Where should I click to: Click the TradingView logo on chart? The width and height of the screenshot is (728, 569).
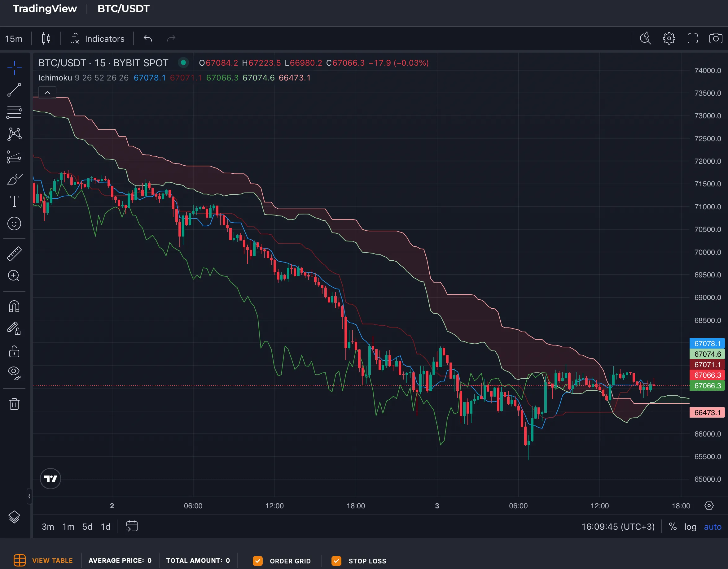[50, 479]
